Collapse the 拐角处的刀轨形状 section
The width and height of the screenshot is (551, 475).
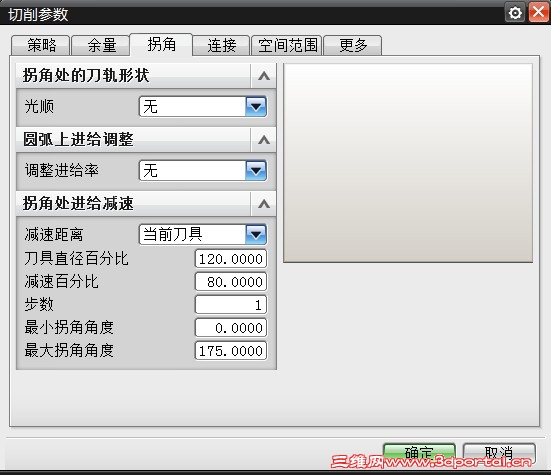click(264, 76)
